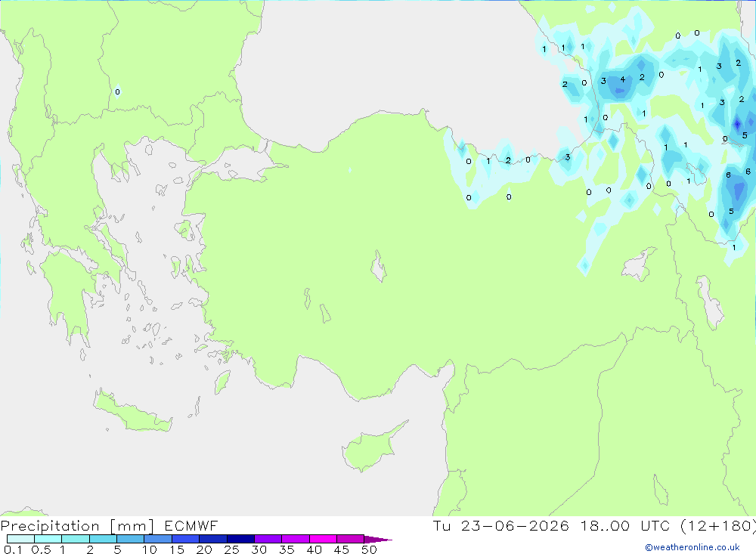
Task: Pick the legend swatch between 15 and 20
Action: (186, 539)
